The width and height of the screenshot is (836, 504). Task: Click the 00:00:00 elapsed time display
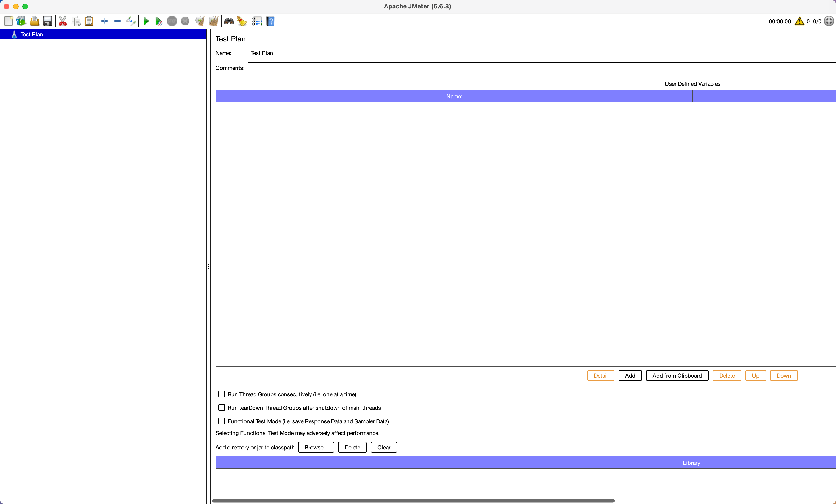(780, 21)
